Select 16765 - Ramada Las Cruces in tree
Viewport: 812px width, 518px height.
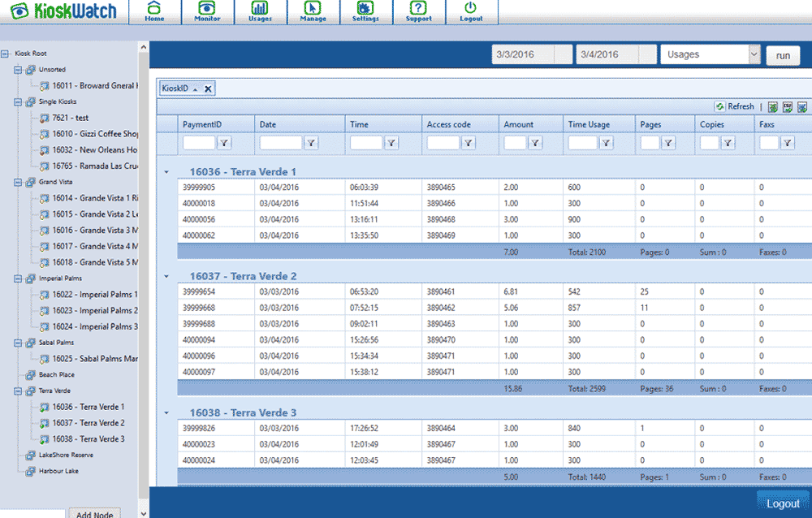click(95, 166)
